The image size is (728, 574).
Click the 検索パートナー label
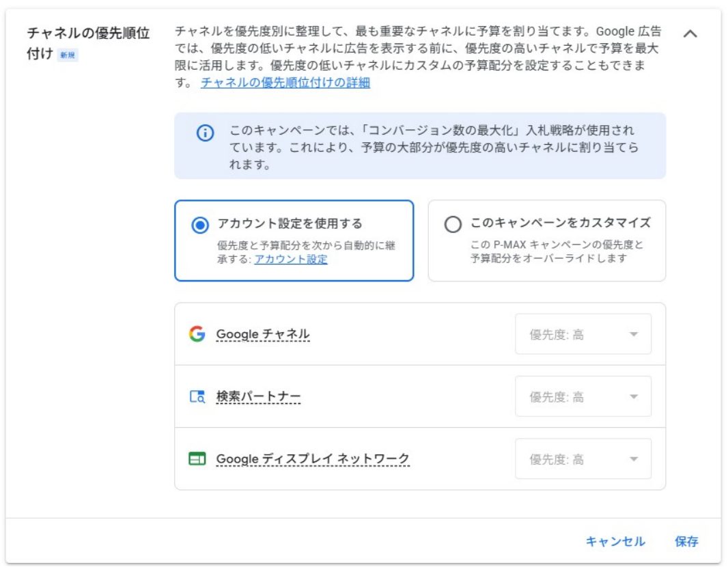click(x=258, y=396)
